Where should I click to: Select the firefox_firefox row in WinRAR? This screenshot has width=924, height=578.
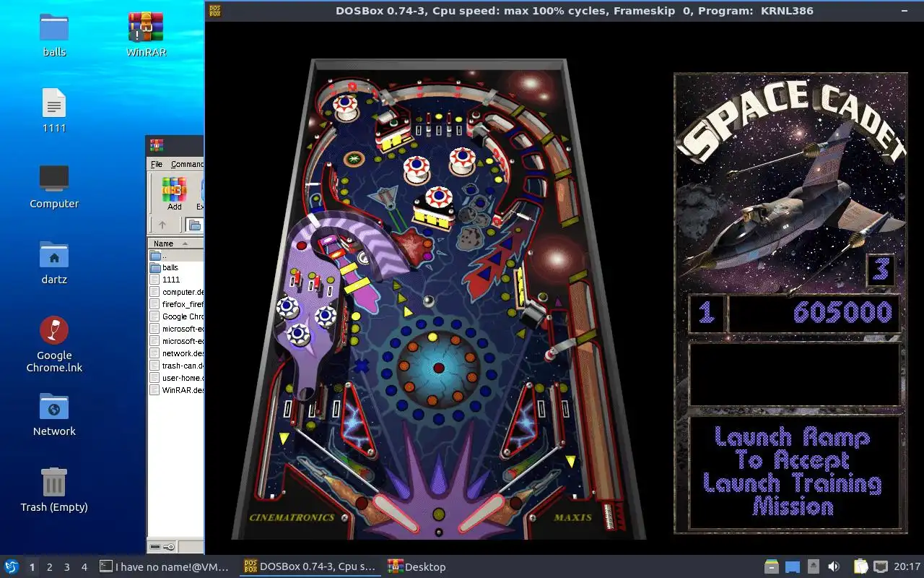tap(176, 304)
